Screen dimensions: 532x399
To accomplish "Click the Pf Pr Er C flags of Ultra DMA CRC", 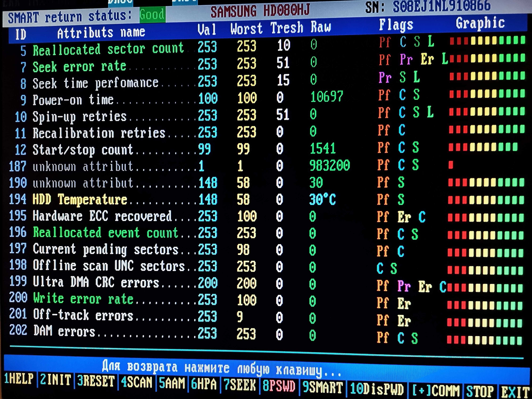I will click(412, 286).
